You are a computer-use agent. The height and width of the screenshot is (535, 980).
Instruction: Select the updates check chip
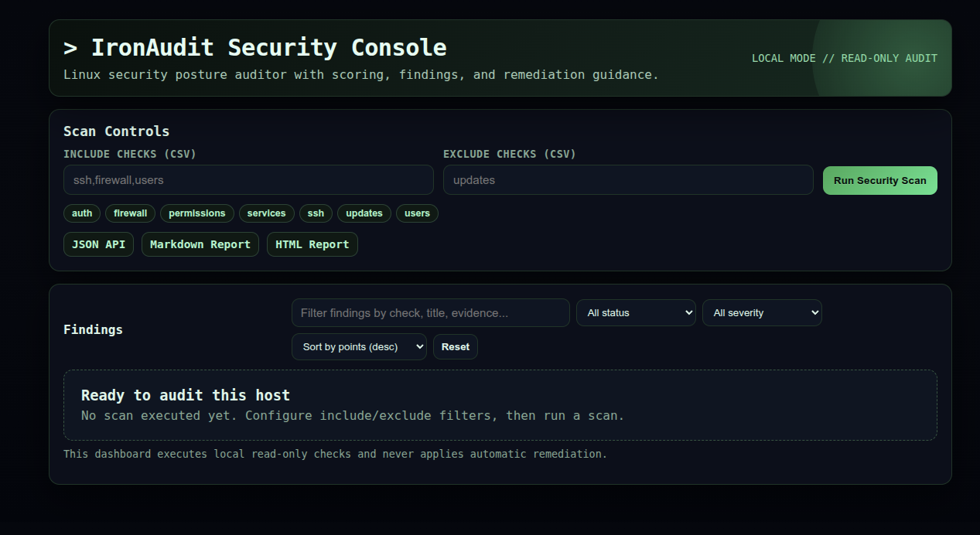click(x=364, y=213)
